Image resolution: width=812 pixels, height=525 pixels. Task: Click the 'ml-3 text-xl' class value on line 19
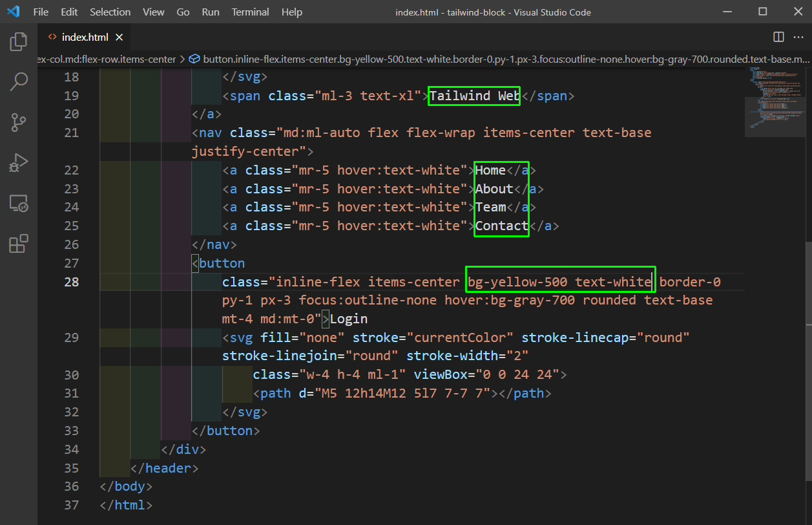tap(371, 96)
